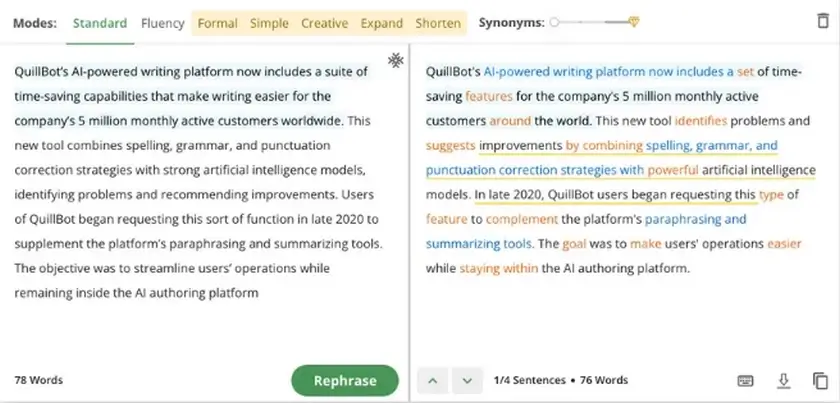This screenshot has width=840, height=403.
Task: Open the keyboard shortcuts icon
Action: click(745, 380)
